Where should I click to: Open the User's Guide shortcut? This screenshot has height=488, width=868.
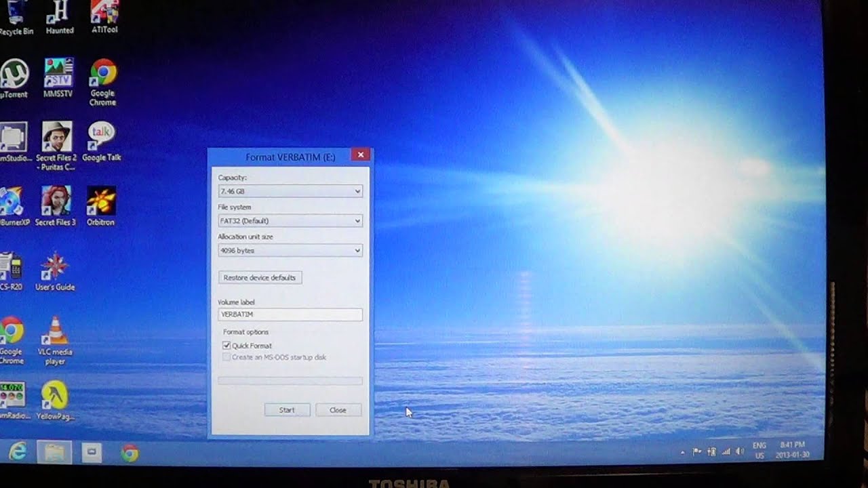click(x=55, y=271)
